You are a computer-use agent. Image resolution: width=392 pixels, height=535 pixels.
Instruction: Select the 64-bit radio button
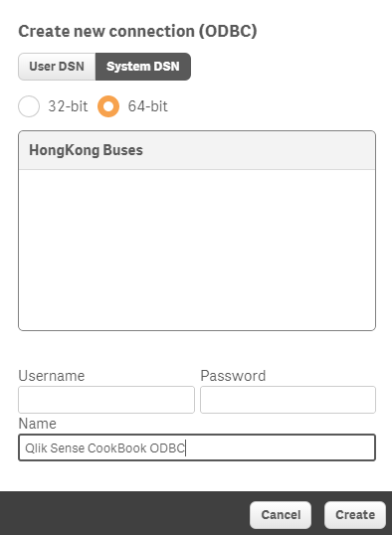tap(108, 106)
